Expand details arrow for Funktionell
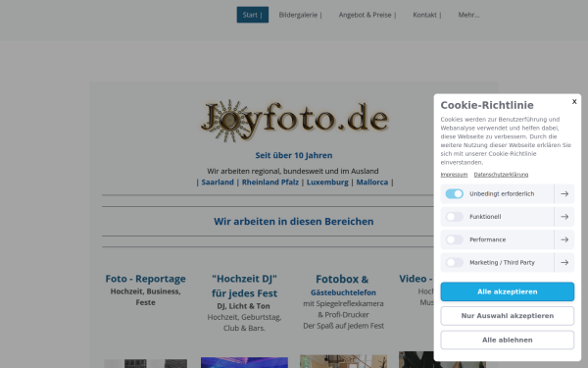Image resolution: width=588 pixels, height=368 pixels. pos(564,217)
